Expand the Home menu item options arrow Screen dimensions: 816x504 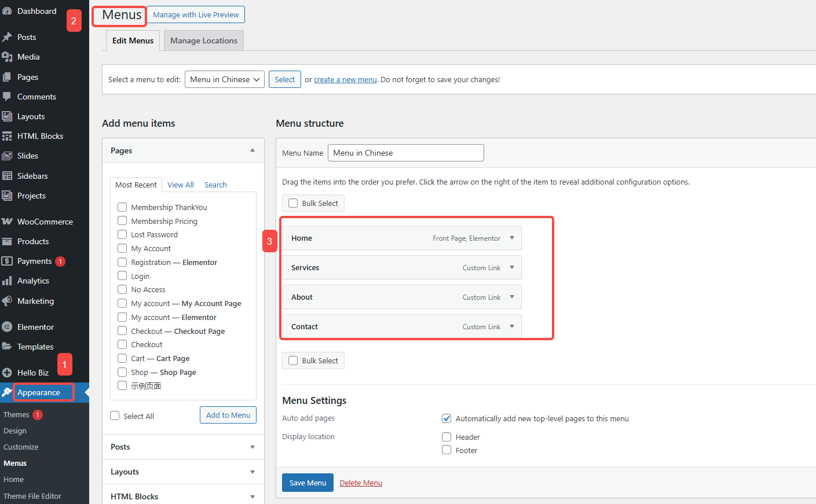coord(512,238)
